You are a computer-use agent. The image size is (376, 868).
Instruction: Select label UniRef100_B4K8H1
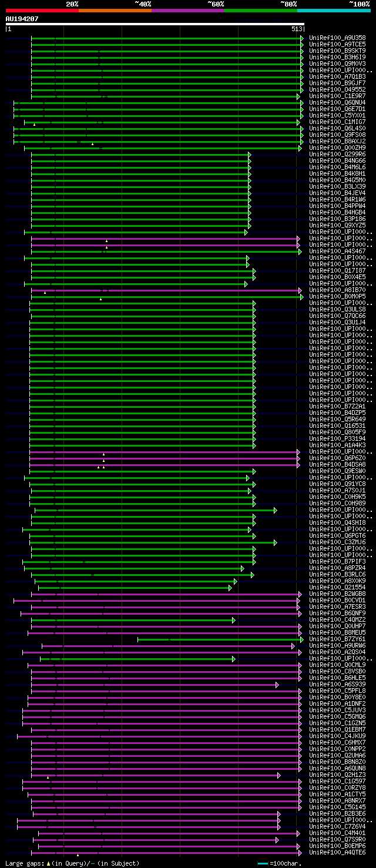pyautogui.click(x=337, y=173)
